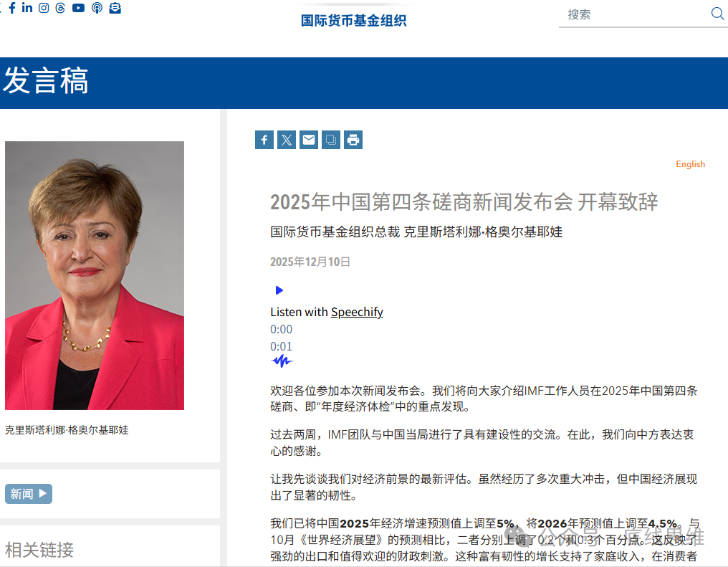Switch the page to English
Image resolution: width=728 pixels, height=567 pixels.
tap(690, 163)
